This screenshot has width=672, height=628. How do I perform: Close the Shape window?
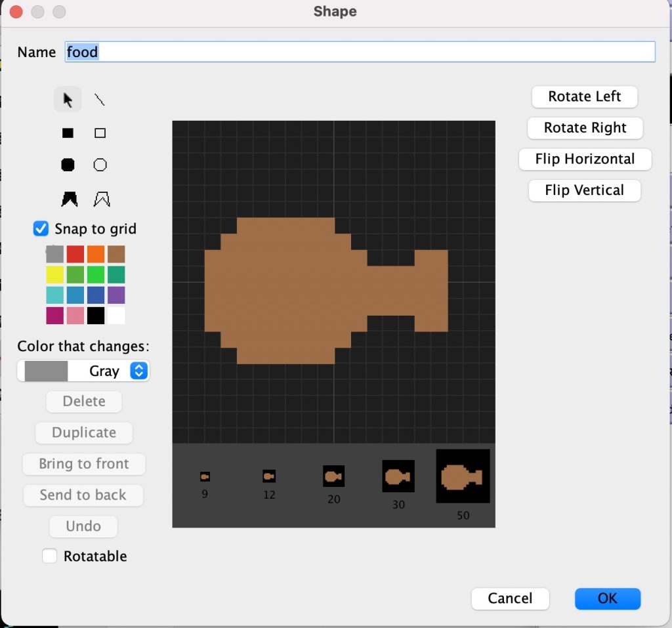click(16, 12)
